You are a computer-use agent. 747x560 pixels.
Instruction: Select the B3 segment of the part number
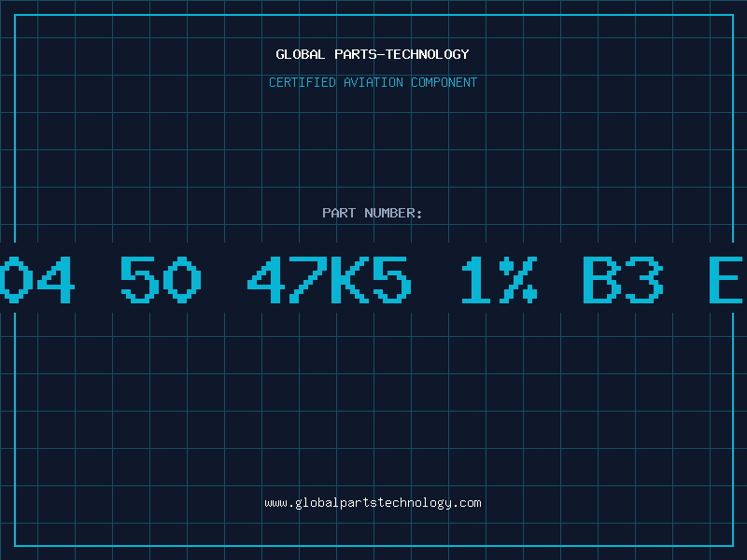tap(623, 280)
